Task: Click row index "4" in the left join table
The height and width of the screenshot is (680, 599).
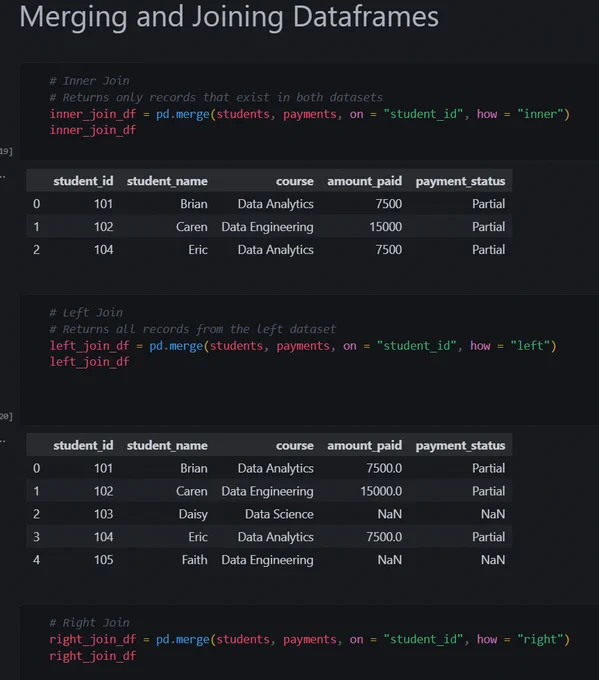Action: [36, 560]
